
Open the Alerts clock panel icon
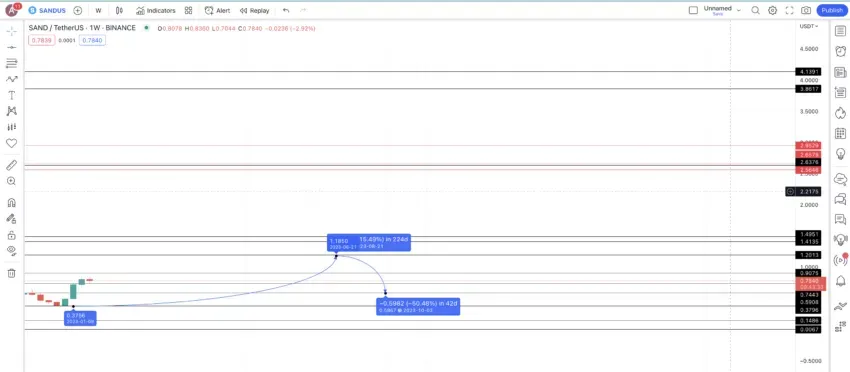[x=840, y=52]
